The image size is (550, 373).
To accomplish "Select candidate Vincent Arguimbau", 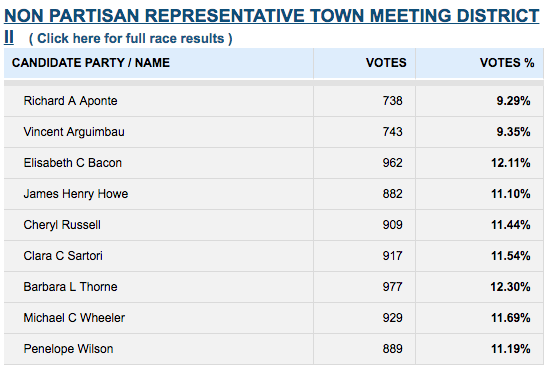I will (74, 132).
